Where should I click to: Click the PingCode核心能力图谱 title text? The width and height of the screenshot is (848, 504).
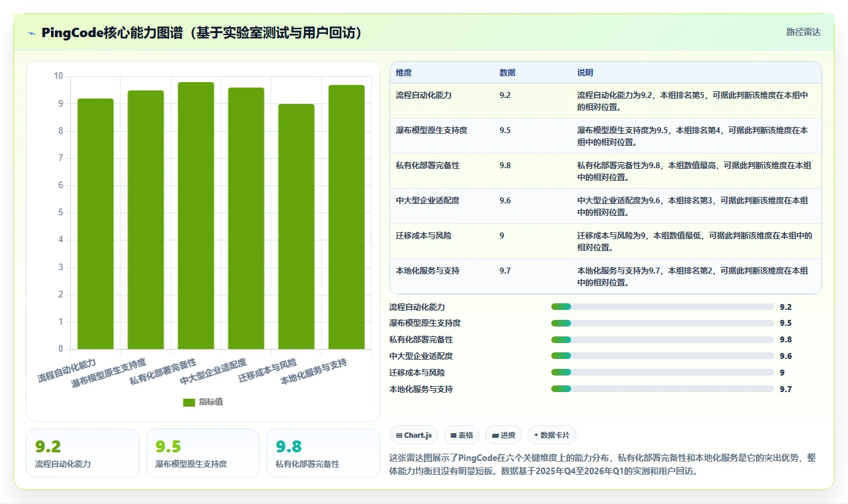point(201,32)
